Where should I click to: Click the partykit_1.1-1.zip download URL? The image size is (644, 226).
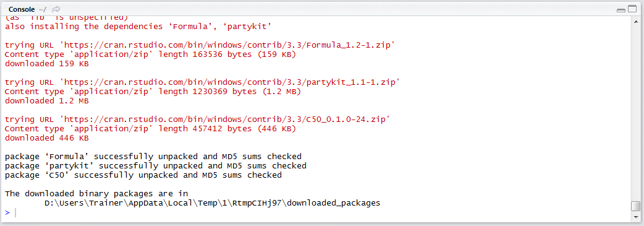click(x=230, y=82)
